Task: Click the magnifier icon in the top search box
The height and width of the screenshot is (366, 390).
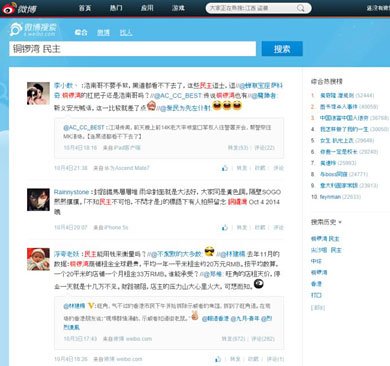Action: pos(301,8)
